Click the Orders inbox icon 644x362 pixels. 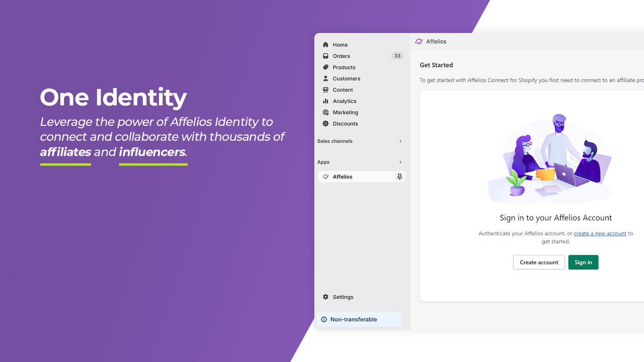pos(326,56)
